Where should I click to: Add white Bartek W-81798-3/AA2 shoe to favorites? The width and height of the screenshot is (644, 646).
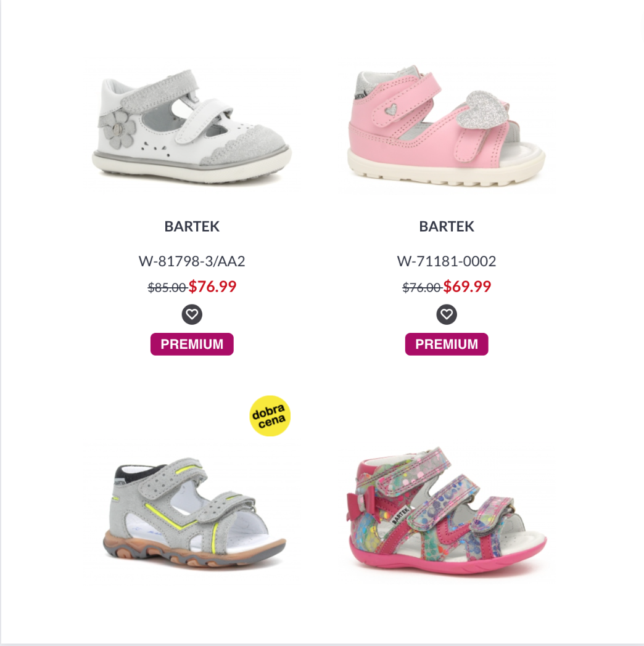[x=192, y=314]
